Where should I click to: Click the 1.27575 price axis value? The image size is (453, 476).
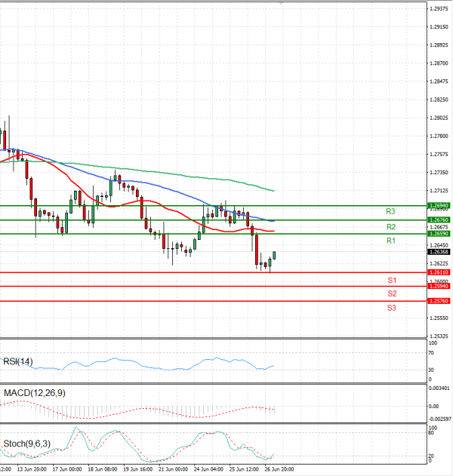click(x=439, y=154)
